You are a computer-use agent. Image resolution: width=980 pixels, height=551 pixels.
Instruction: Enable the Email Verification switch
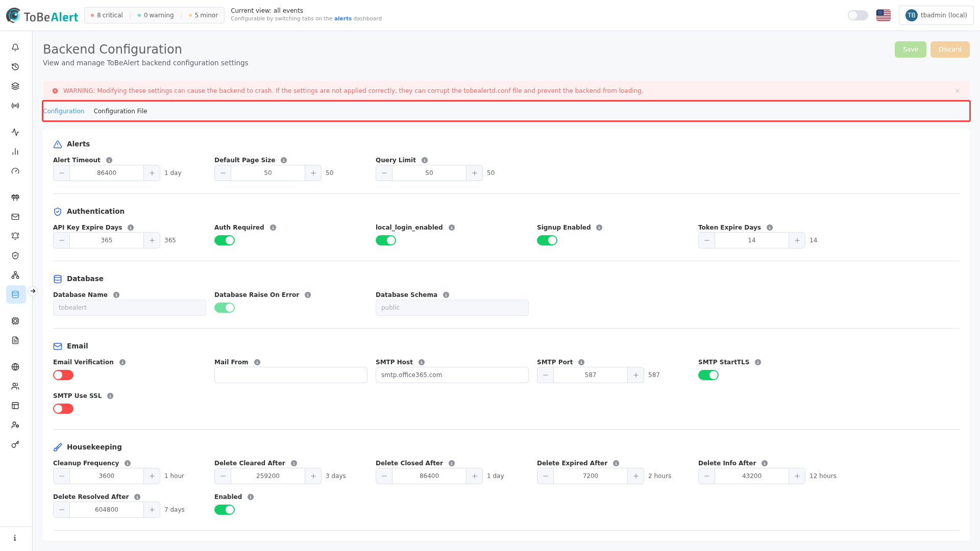point(63,375)
